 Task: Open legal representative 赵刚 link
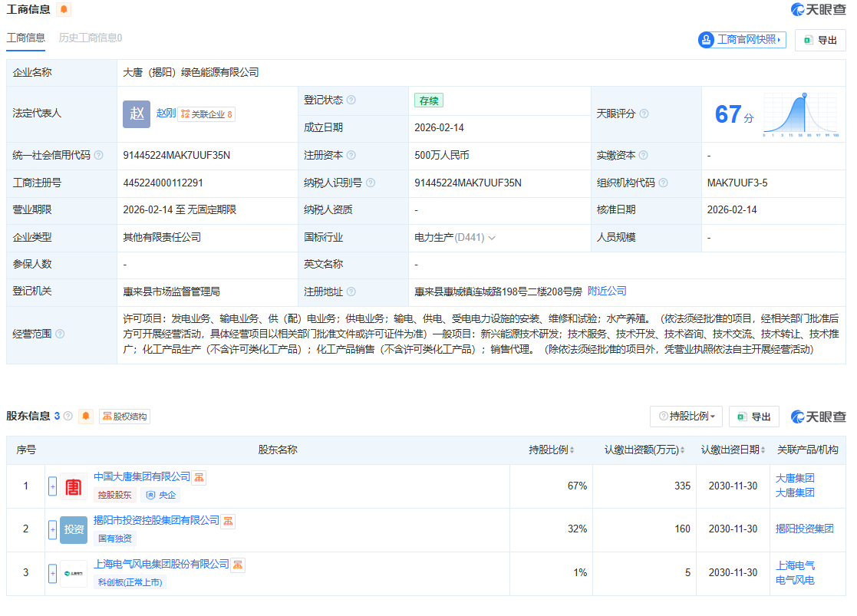[x=166, y=113]
